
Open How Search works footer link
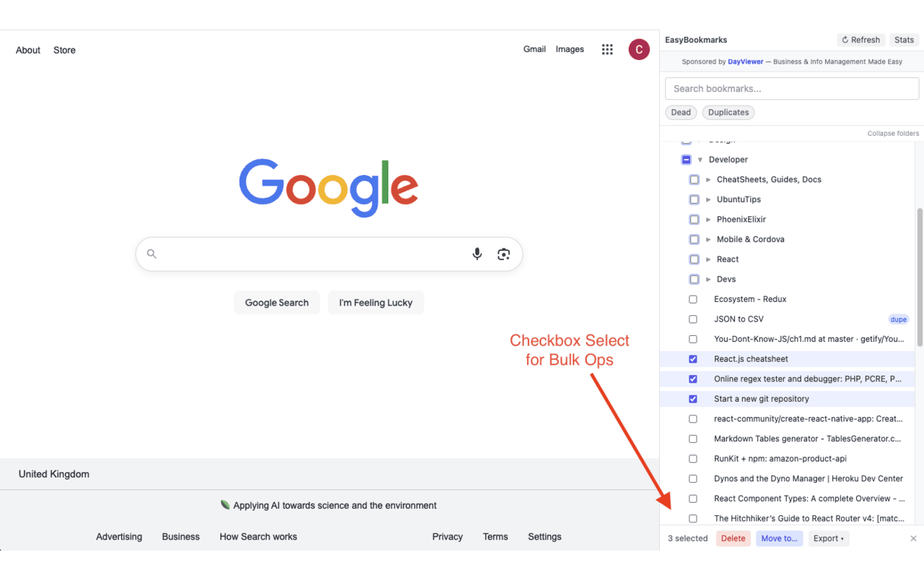(258, 537)
